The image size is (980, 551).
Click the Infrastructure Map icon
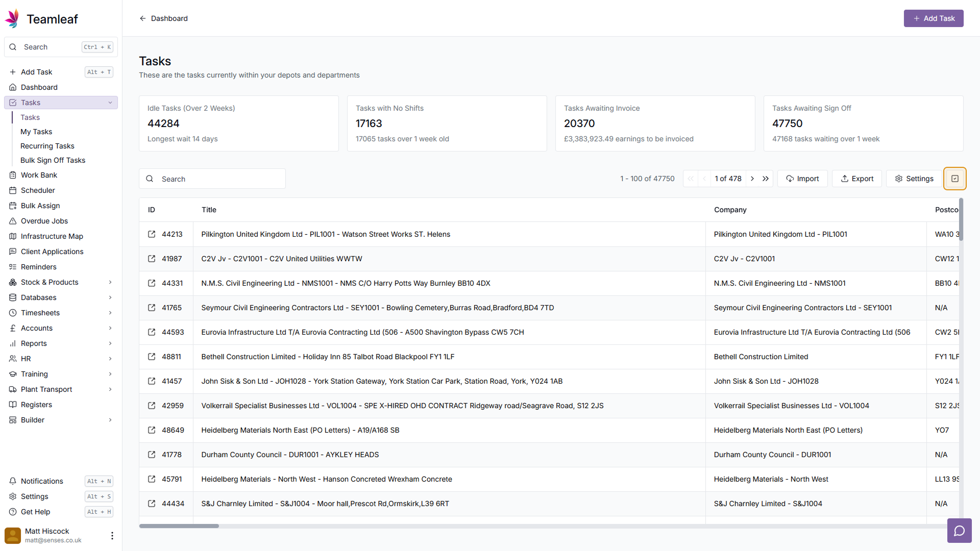point(13,236)
